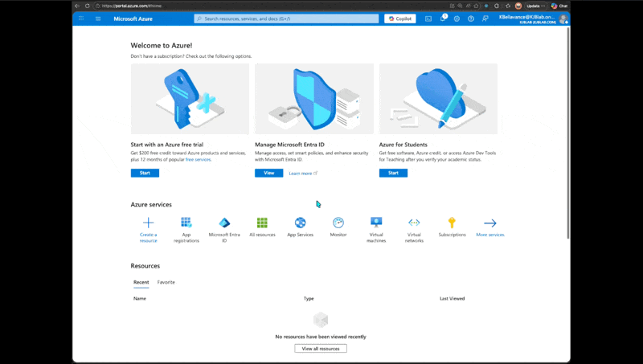The height and width of the screenshot is (364, 643).
Task: Open the Azure feedback icon
Action: pos(485,18)
